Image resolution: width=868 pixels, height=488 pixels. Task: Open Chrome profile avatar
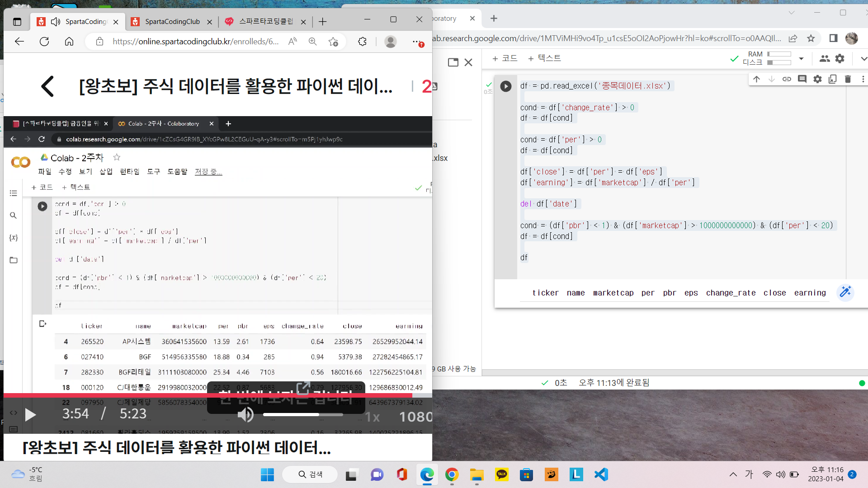[851, 38]
